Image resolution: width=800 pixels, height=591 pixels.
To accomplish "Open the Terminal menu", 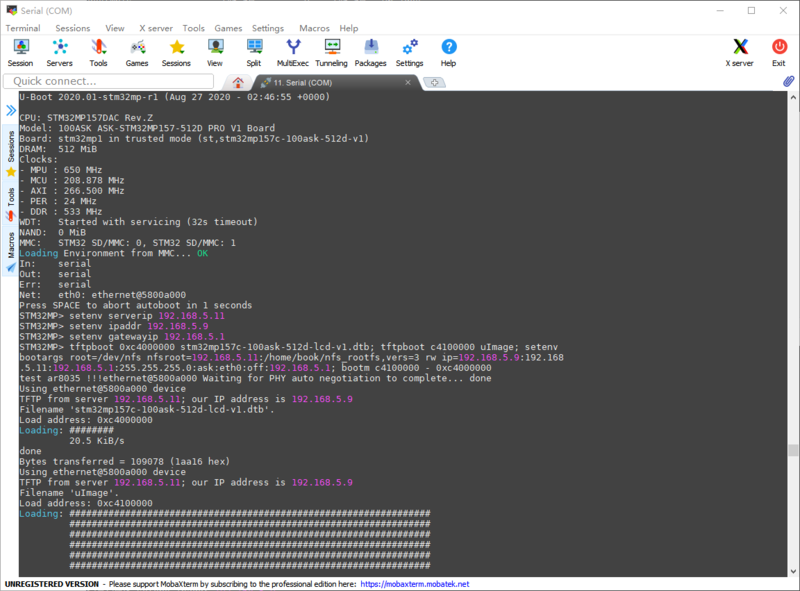I will [x=23, y=28].
